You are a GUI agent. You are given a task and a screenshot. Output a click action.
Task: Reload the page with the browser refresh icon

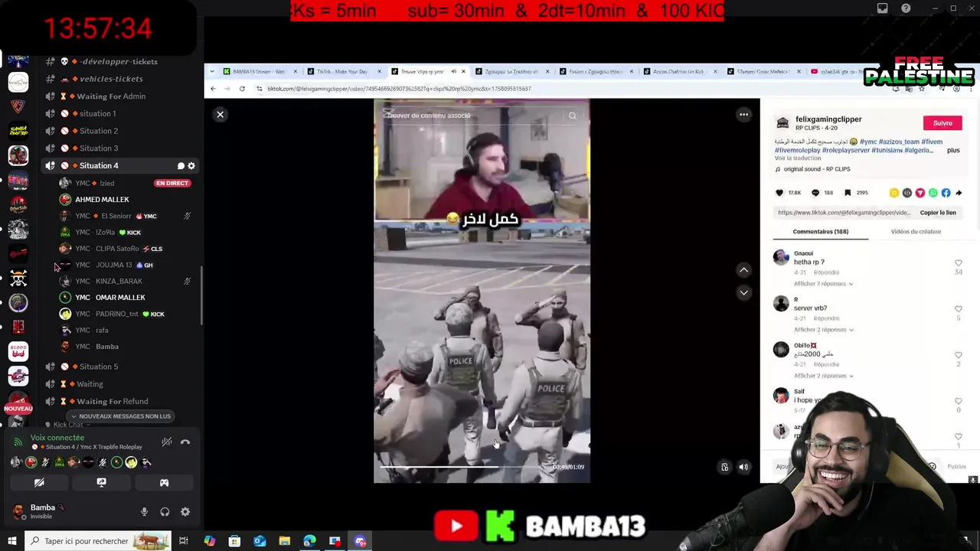[242, 89]
